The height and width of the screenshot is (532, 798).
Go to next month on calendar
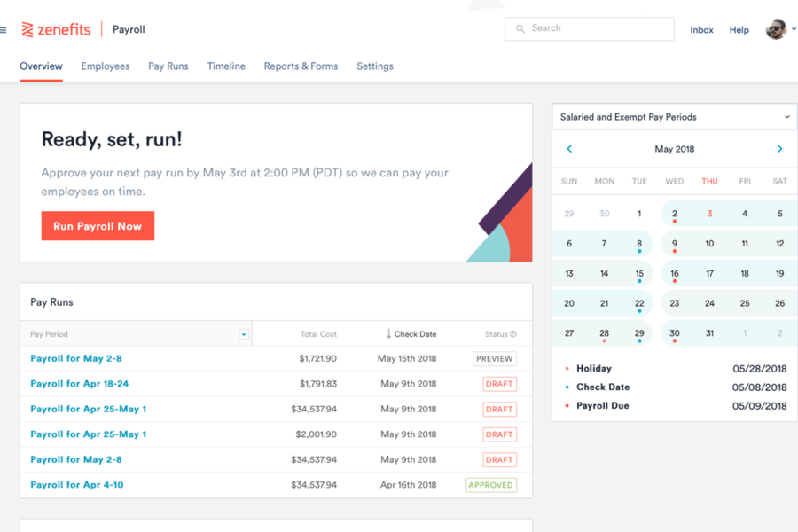coord(779,149)
